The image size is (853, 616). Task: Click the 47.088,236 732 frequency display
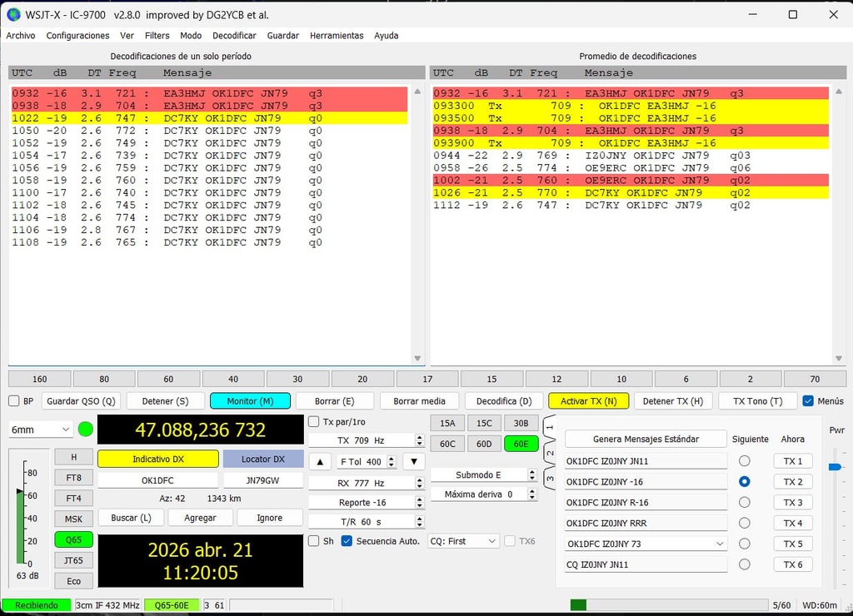(x=201, y=430)
